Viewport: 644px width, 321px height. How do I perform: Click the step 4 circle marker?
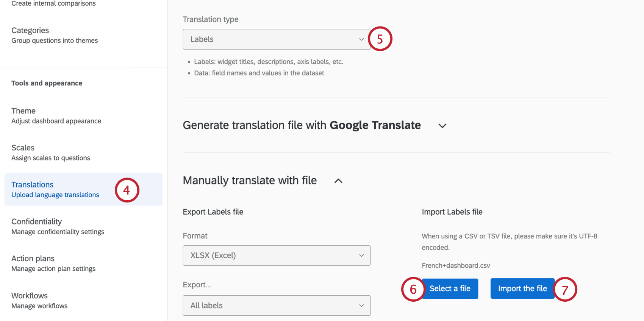click(x=127, y=190)
